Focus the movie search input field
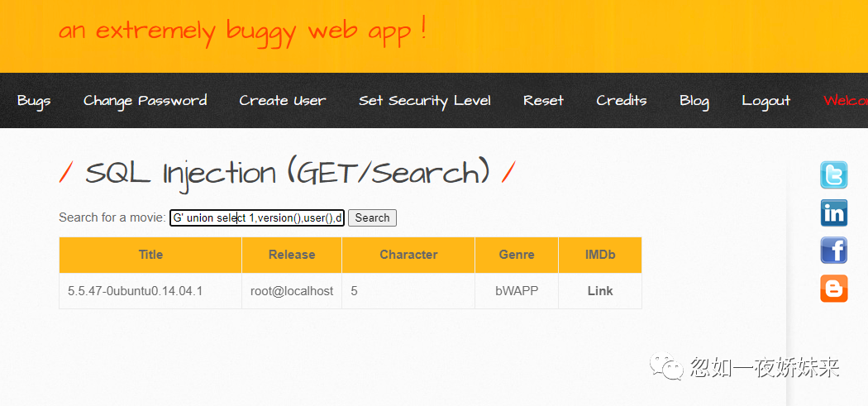868x406 pixels. (257, 218)
